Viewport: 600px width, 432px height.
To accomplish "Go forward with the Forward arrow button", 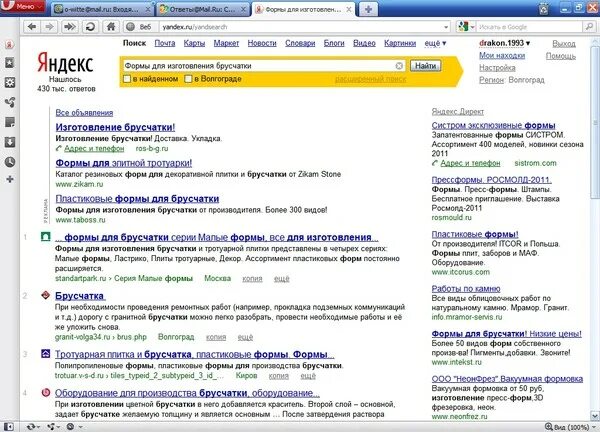I will click(x=50, y=27).
